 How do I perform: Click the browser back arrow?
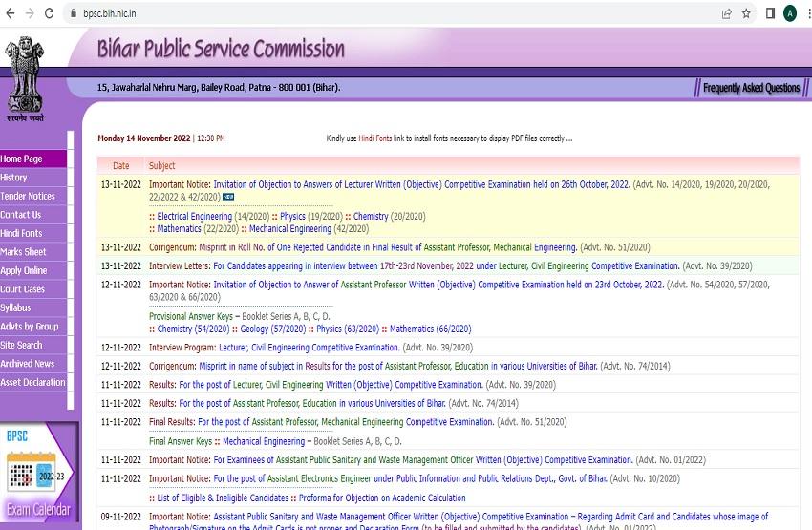click(x=11, y=13)
